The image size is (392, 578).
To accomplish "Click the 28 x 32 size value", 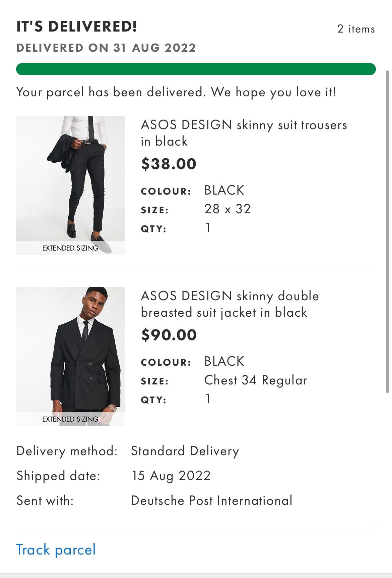I will pyautogui.click(x=227, y=209).
